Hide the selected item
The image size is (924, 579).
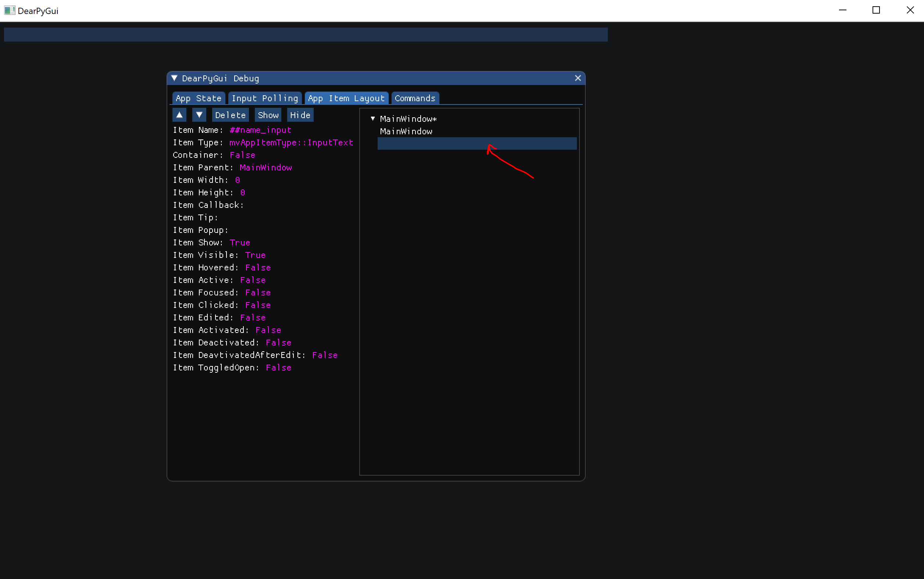(299, 114)
